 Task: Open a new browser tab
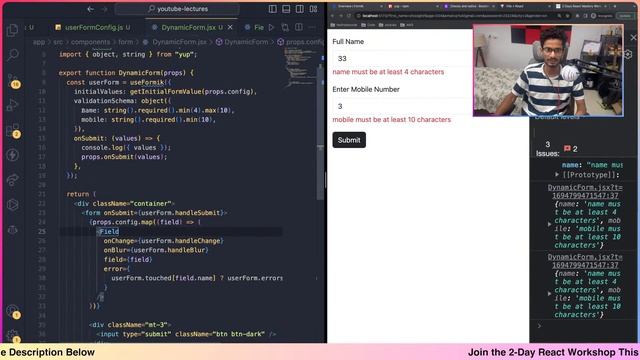point(615,6)
